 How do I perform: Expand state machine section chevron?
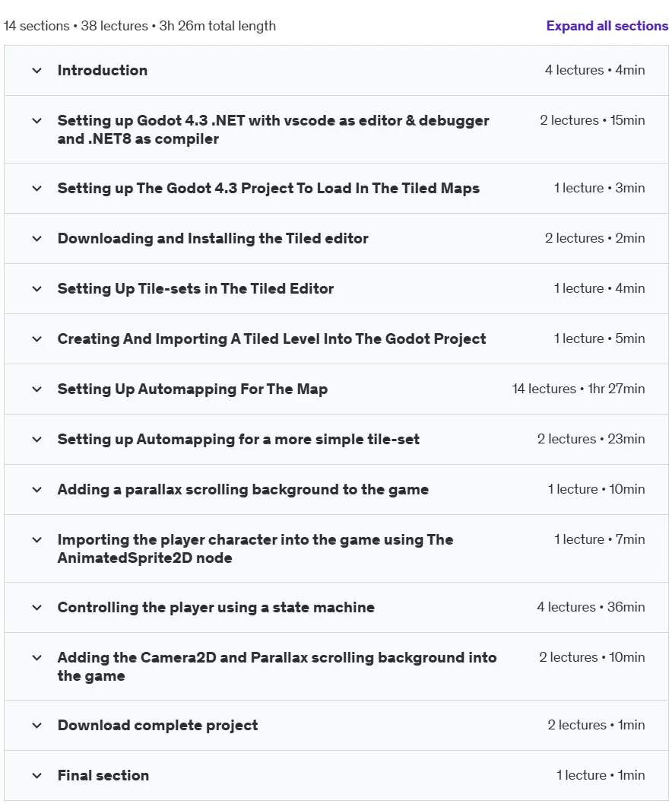pos(37,608)
